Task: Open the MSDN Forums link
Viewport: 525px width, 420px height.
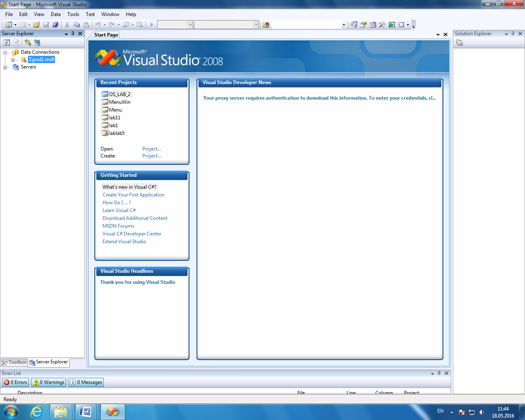Action: click(x=118, y=226)
